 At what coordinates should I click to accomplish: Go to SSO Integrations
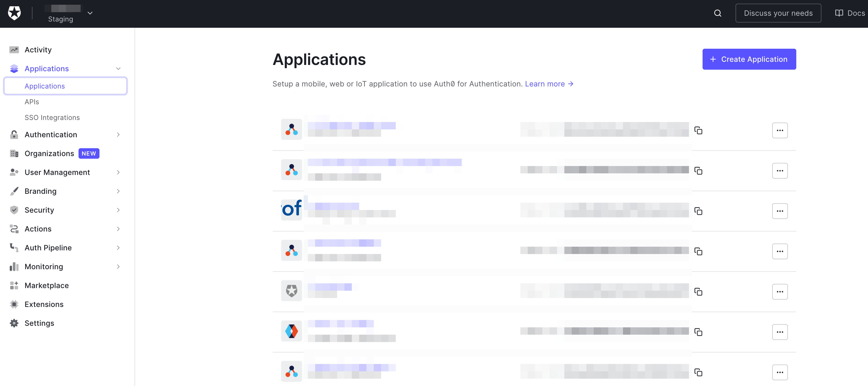pos(52,117)
